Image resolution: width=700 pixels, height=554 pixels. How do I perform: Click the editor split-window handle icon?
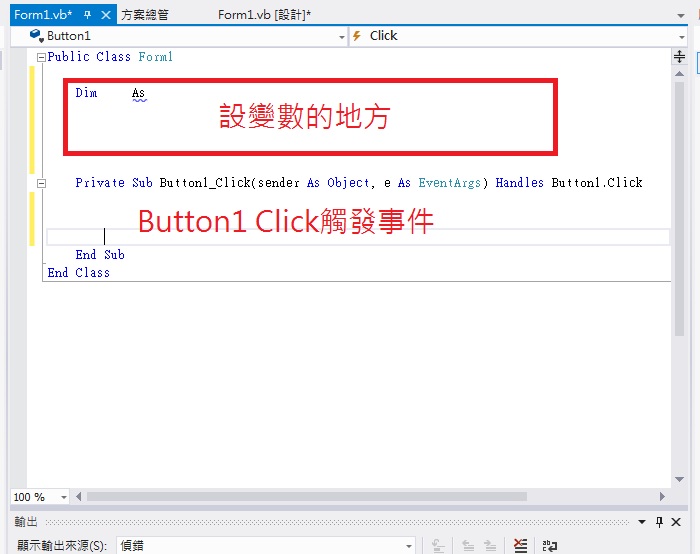[x=679, y=56]
